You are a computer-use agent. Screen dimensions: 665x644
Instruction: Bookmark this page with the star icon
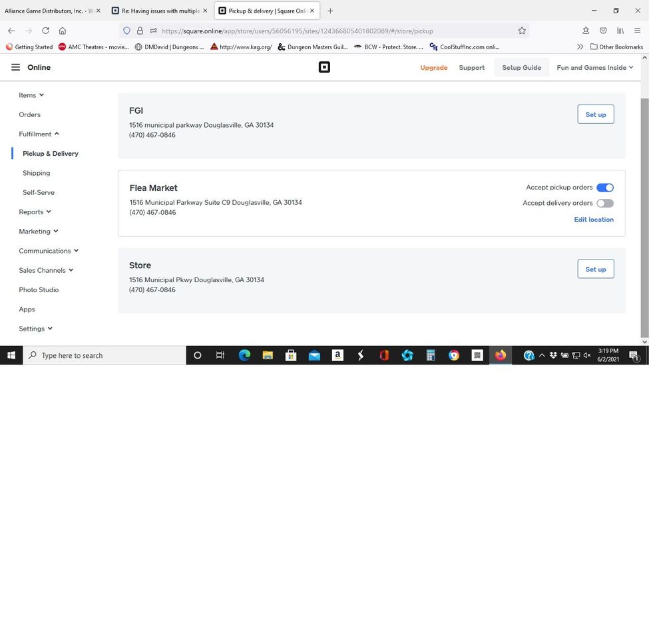[522, 31]
